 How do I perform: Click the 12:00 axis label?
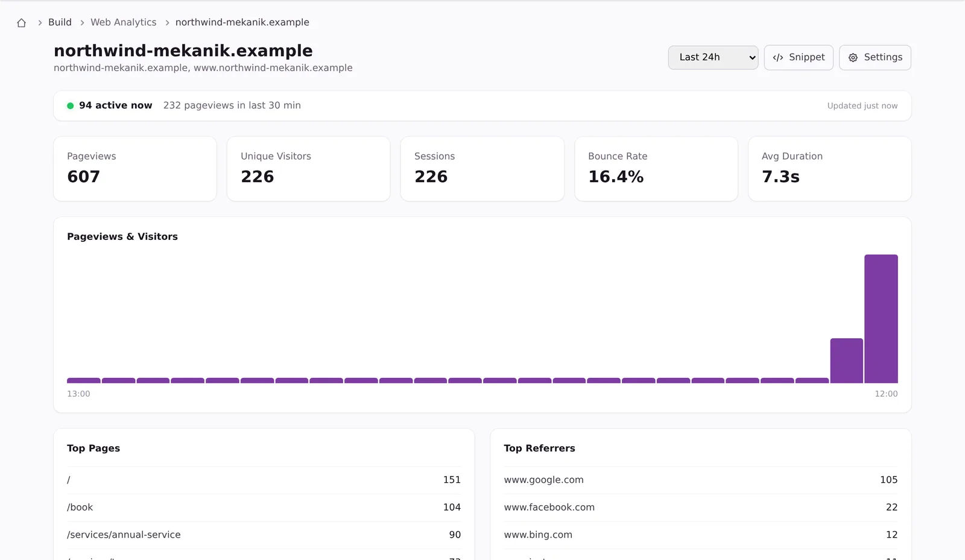coord(886,394)
